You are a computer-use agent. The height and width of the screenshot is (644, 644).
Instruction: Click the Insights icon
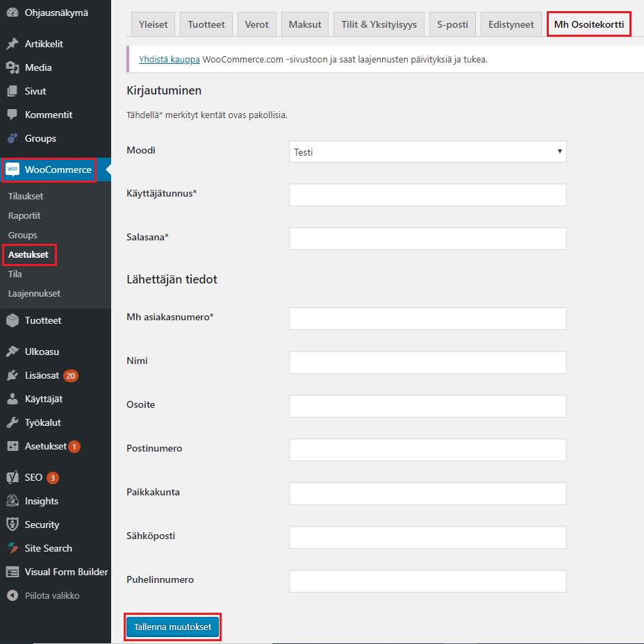click(13, 501)
